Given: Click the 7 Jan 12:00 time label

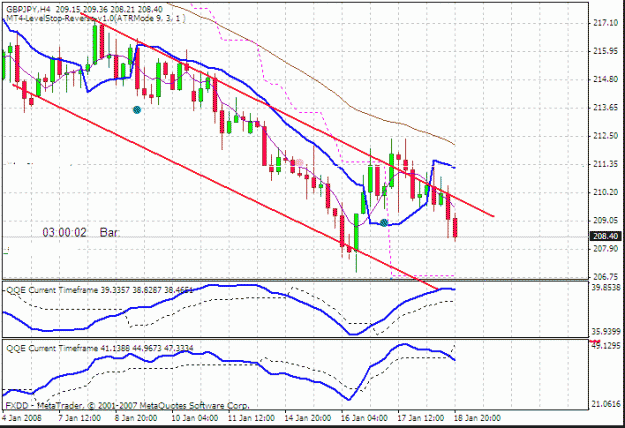Looking at the screenshot, I should click(79, 418).
